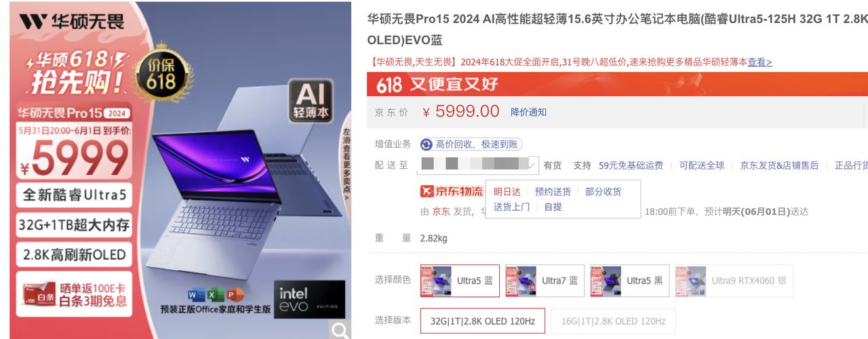
Task: Click the 降价通知 link
Action: 528,112
